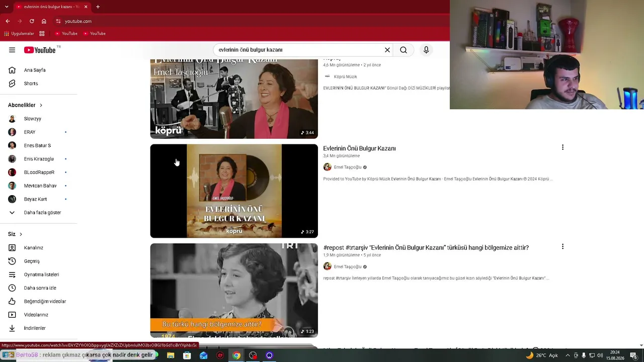Open the taskbar clock showing 20:24
The image size is (644, 362).
coord(615,355)
